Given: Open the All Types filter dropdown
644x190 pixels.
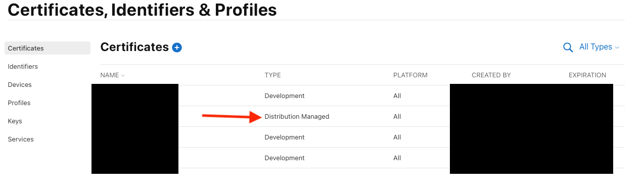Looking at the screenshot, I should pyautogui.click(x=599, y=47).
